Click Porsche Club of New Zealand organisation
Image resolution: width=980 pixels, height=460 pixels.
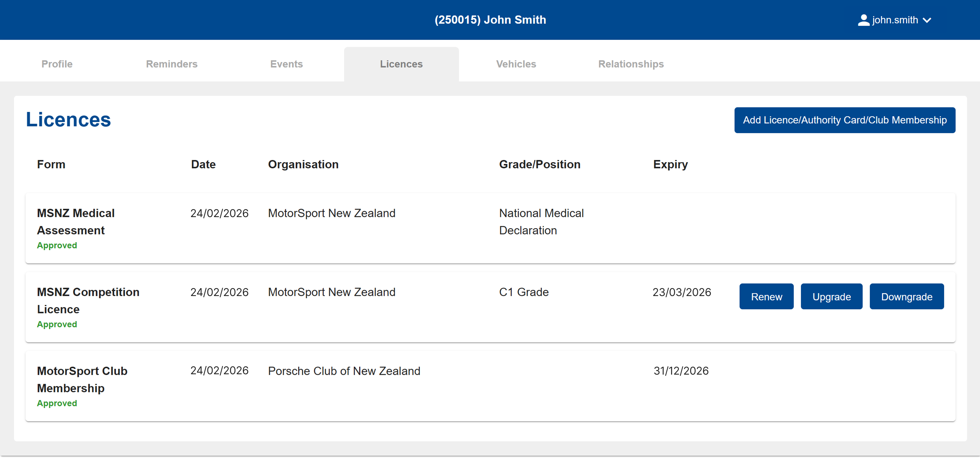coord(344,371)
